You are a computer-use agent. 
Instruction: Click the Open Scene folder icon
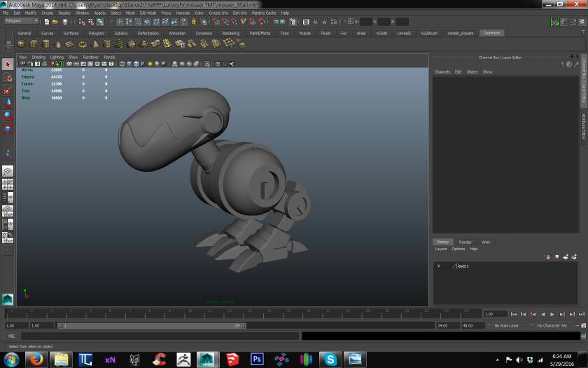click(x=55, y=22)
